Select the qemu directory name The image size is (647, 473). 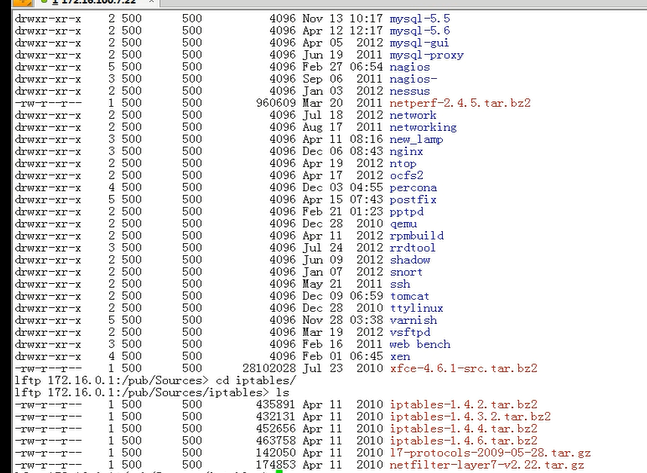(403, 223)
